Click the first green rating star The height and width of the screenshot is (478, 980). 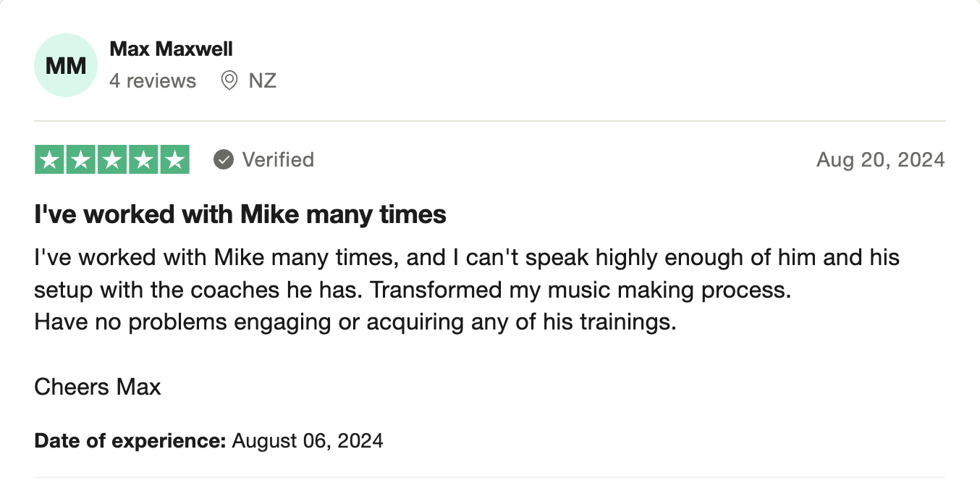point(50,160)
